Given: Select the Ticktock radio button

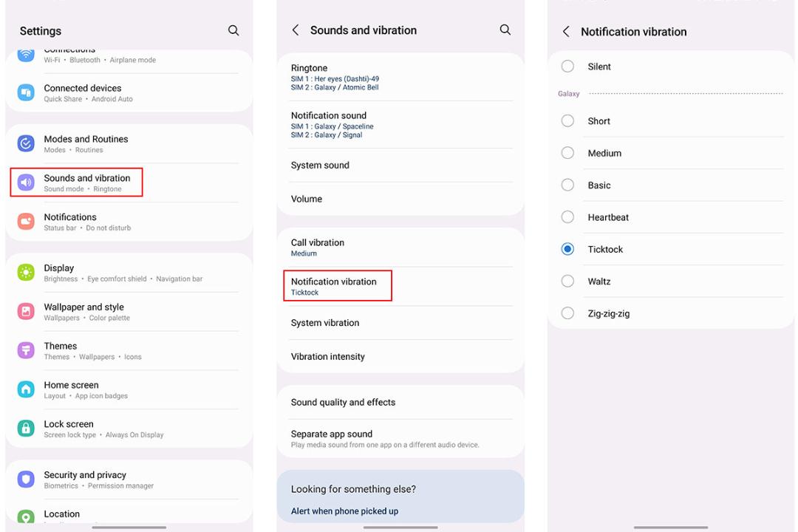Looking at the screenshot, I should pos(567,249).
